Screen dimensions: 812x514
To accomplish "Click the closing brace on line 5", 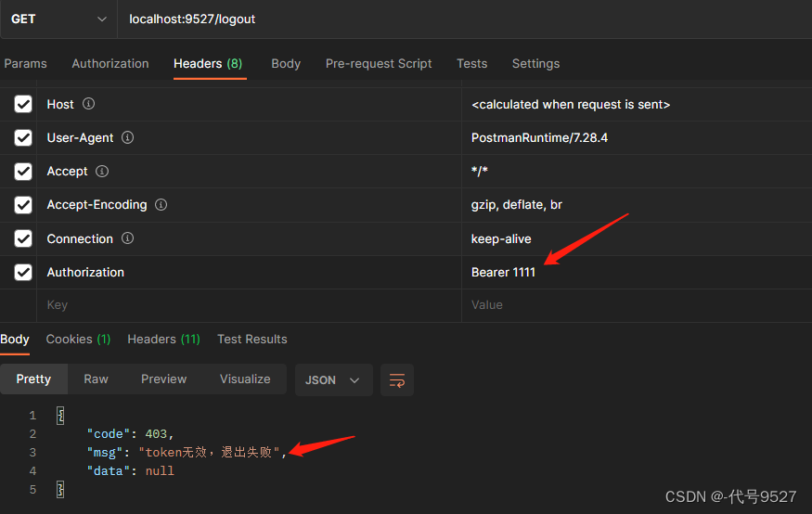I will (60, 489).
